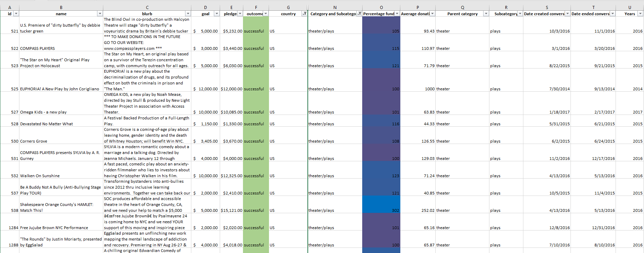The width and height of the screenshot is (644, 253).
Task: Select column N by its header letter
Action: [335, 7]
